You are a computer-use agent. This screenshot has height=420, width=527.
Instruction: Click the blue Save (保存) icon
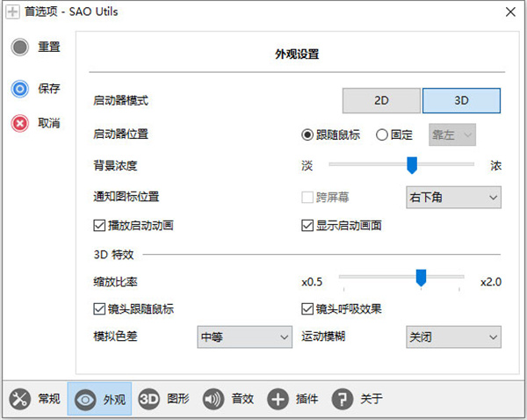pos(19,89)
